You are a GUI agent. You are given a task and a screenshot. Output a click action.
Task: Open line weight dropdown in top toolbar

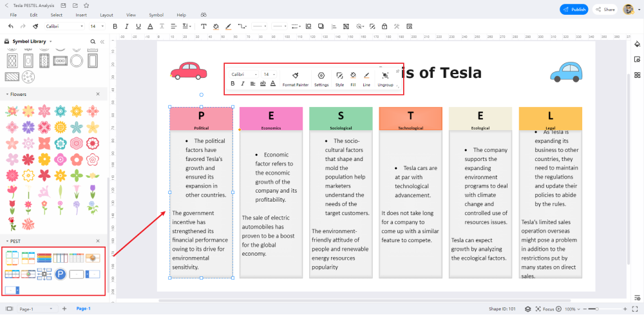pyautogui.click(x=259, y=26)
